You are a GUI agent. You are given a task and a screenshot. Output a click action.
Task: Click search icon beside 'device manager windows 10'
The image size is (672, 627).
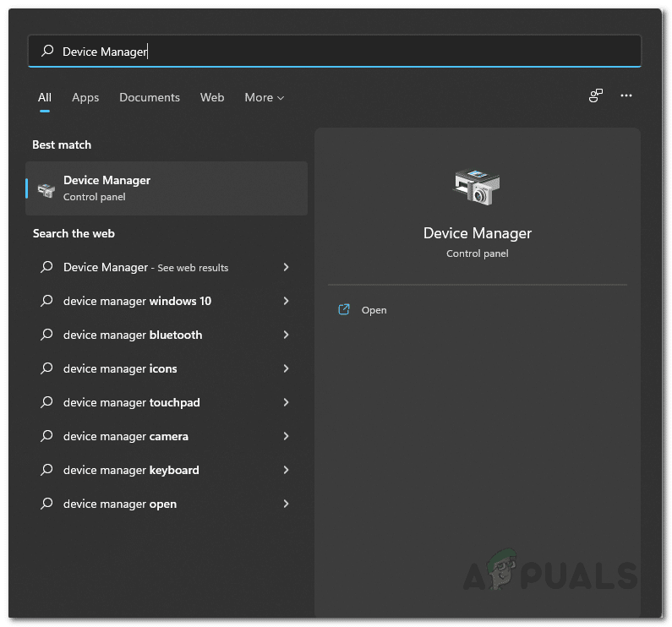[46, 301]
